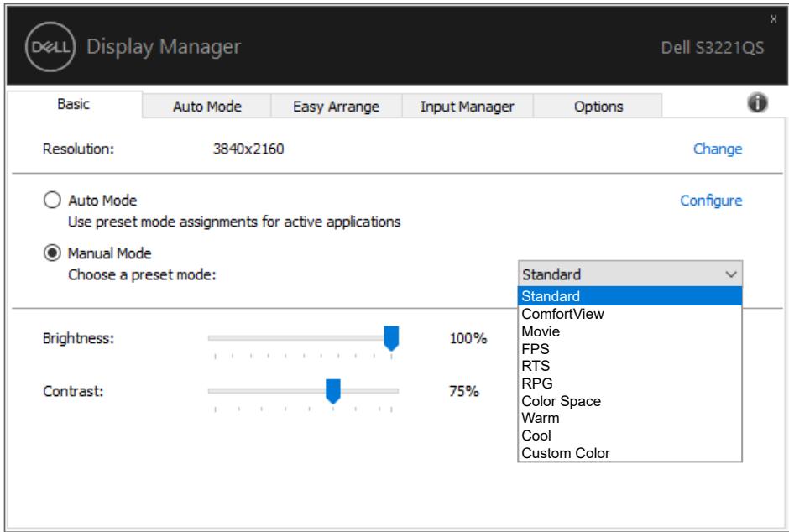Click the Dell logo icon

(x=50, y=47)
